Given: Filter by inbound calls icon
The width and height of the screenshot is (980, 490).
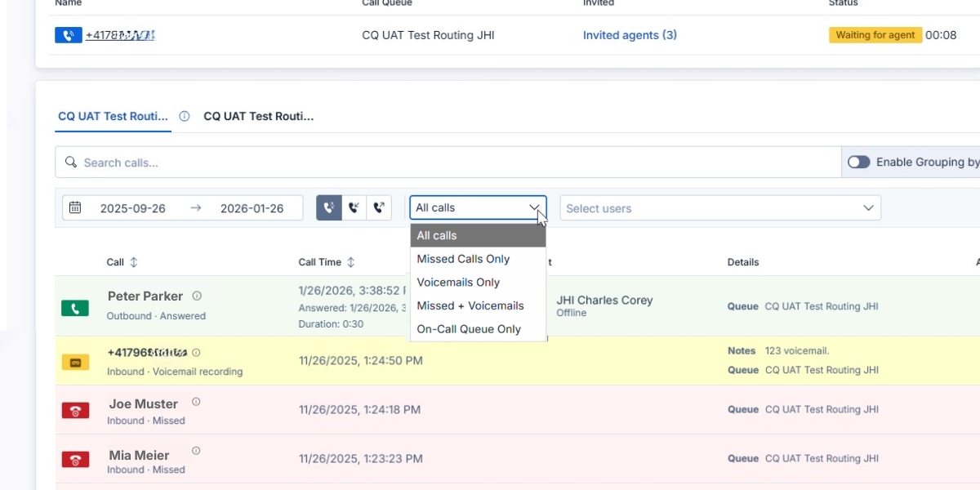Looking at the screenshot, I should click(x=354, y=207).
